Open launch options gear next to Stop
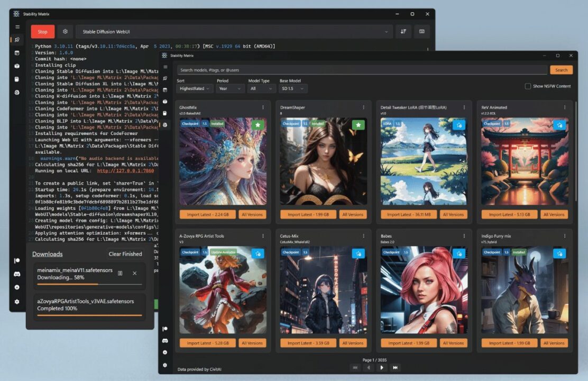Screen dimensions: 588x381 [65, 32]
